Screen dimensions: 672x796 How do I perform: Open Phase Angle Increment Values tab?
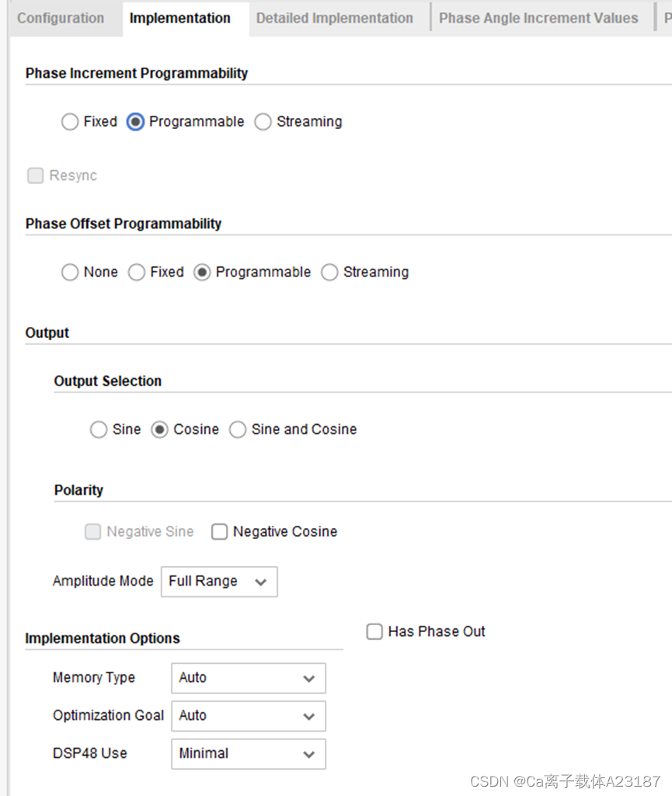click(x=538, y=19)
